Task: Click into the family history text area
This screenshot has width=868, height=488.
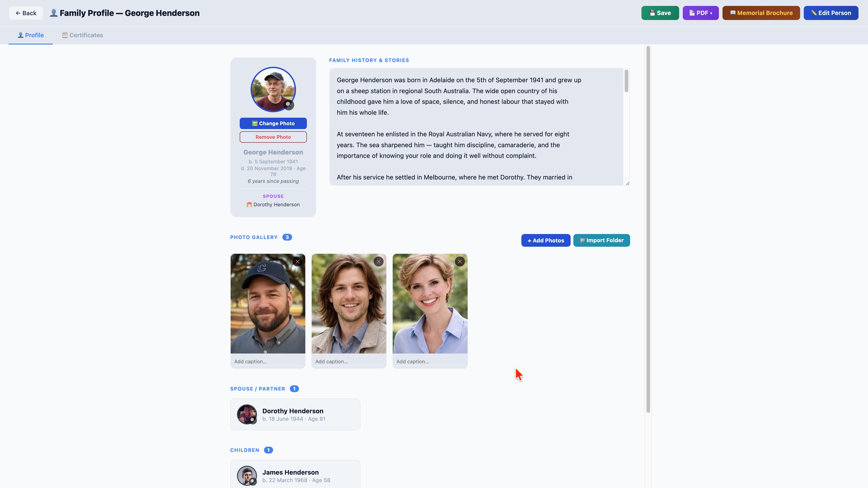Action: (476, 127)
